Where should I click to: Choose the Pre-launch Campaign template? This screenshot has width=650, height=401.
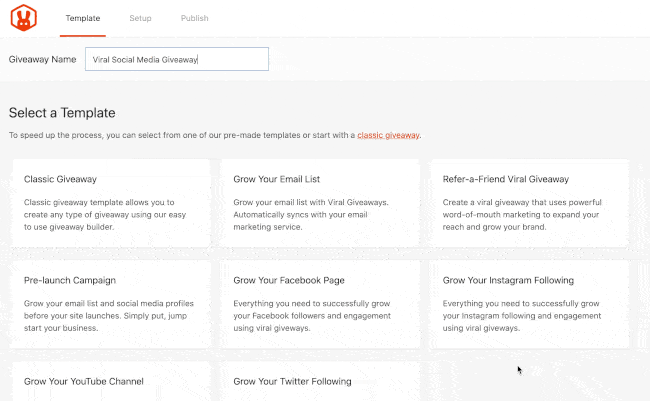[x=111, y=304]
